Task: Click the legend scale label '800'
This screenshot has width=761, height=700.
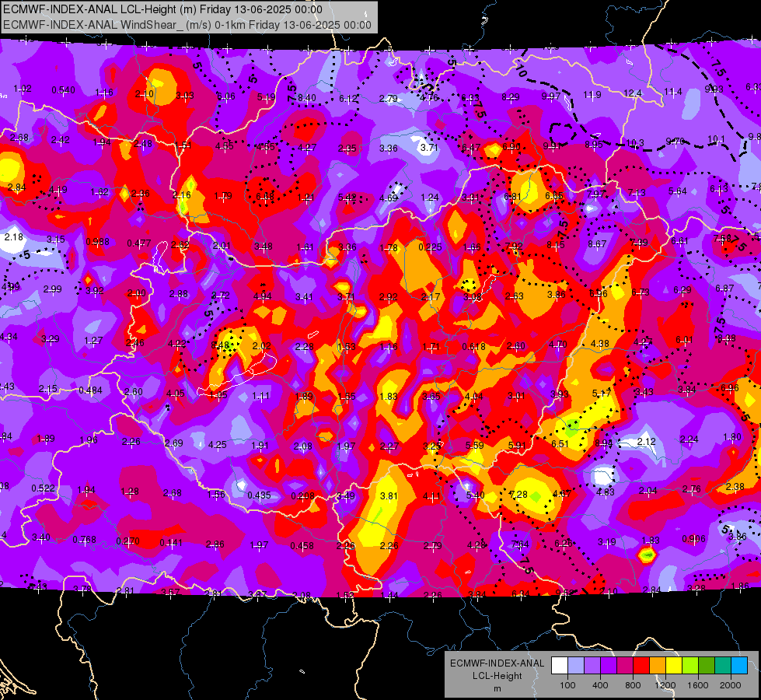Action: pyautogui.click(x=633, y=685)
